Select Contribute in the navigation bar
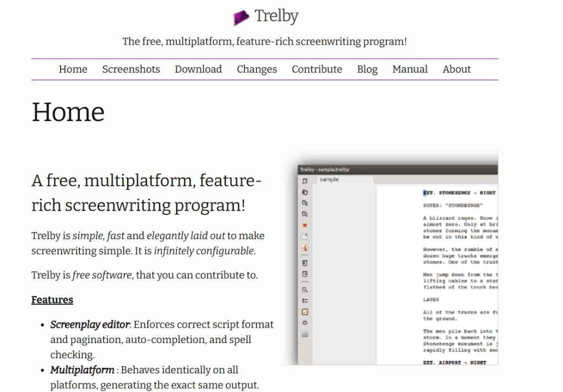 tap(317, 69)
